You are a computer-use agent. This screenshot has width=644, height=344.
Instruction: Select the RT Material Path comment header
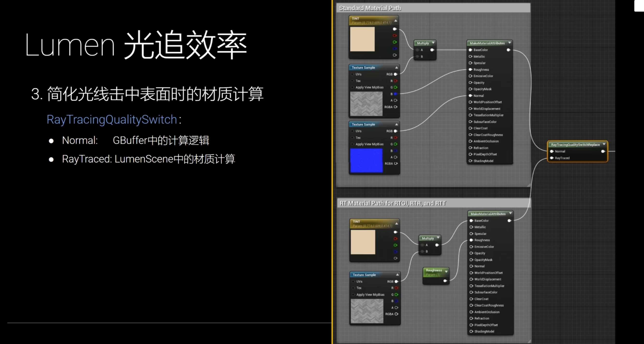click(393, 203)
